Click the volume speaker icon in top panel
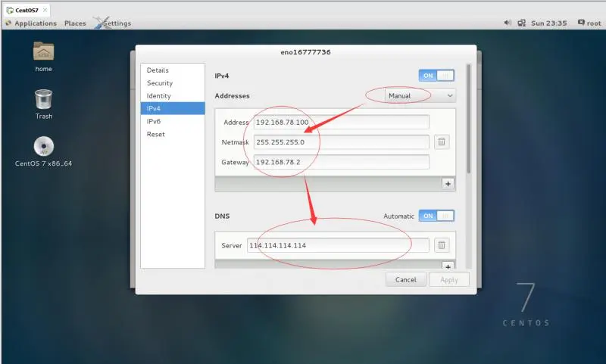 coord(508,23)
